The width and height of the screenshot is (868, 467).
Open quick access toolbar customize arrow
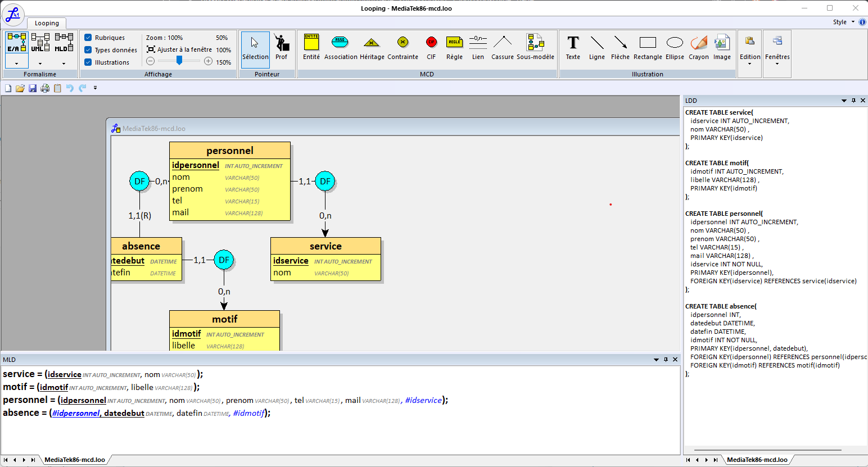click(x=95, y=88)
